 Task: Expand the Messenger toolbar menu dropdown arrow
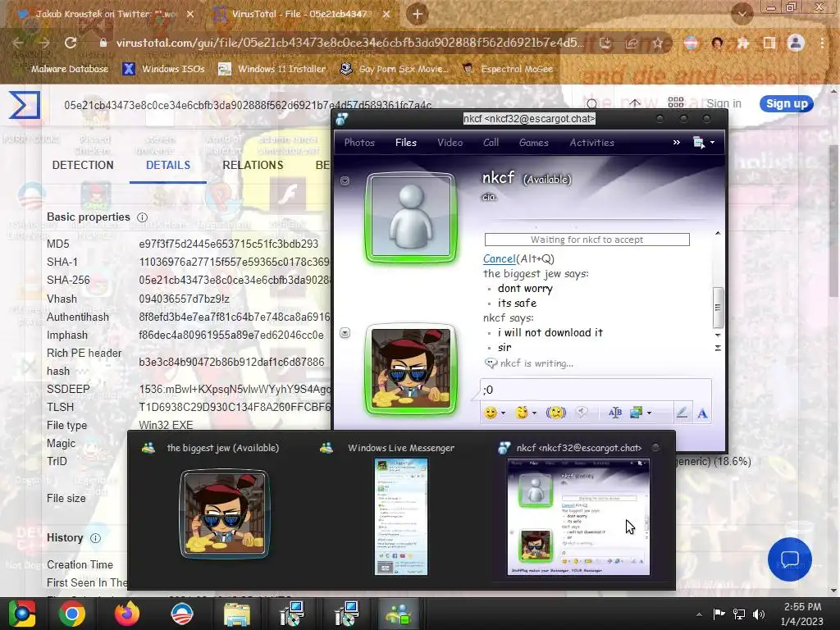coord(712,143)
